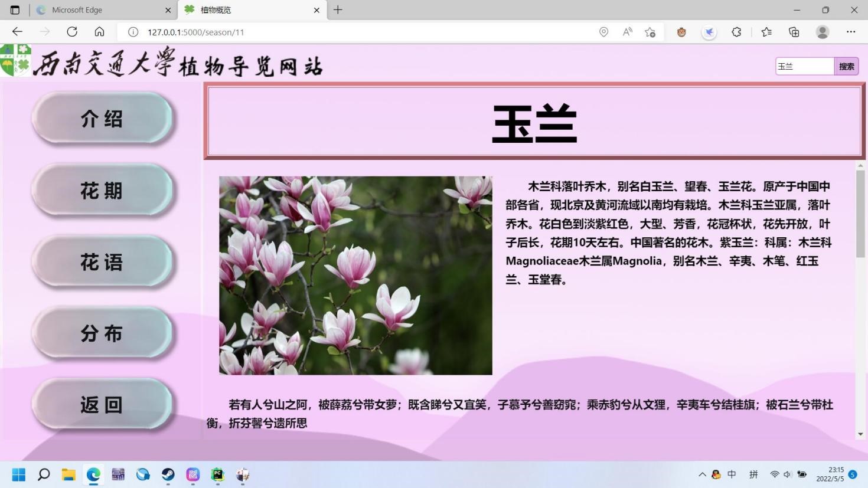Open the taskbar clock showing 23:15
This screenshot has height=488, width=868.
point(830,474)
